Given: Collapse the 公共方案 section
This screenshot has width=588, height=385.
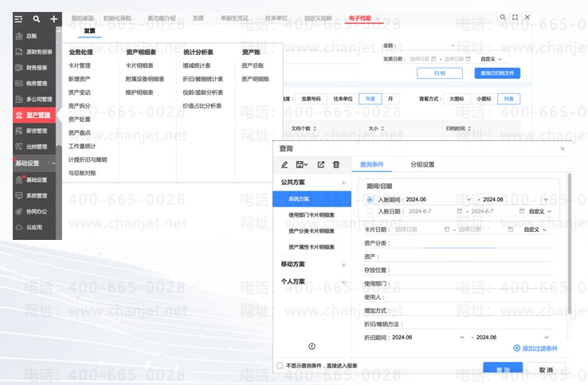Looking at the screenshot, I should click(343, 183).
